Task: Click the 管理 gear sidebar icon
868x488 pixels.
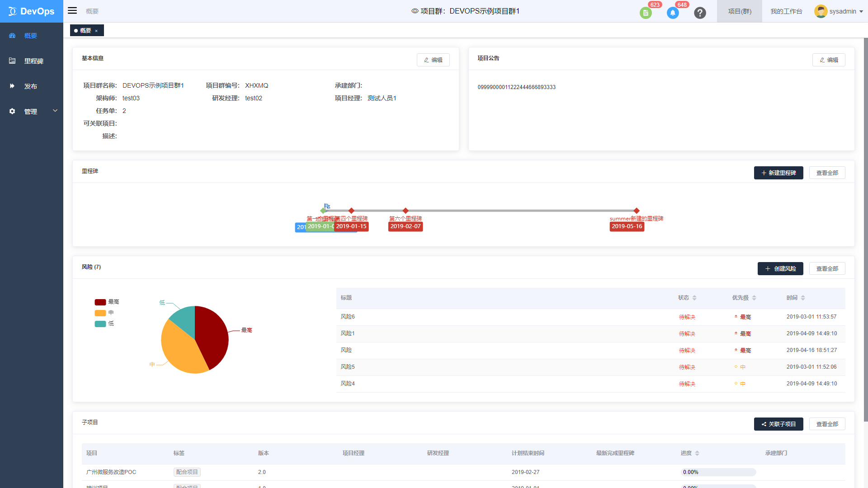Action: [x=12, y=112]
